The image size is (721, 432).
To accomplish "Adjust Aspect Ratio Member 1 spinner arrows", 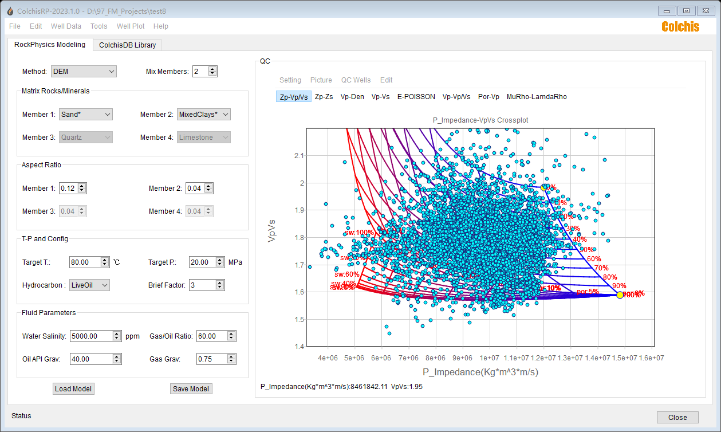I will click(82, 188).
